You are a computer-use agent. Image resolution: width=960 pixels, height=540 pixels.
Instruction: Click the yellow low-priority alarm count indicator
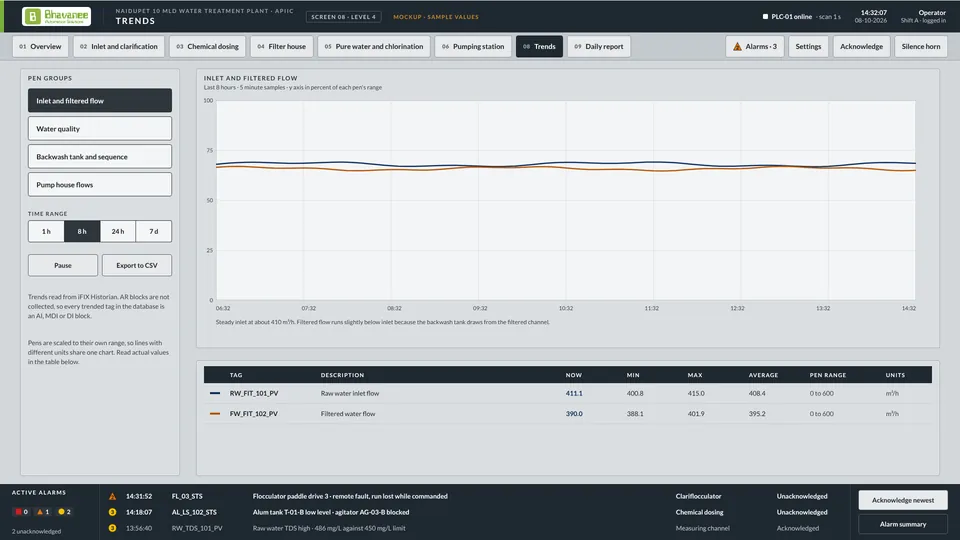64,512
